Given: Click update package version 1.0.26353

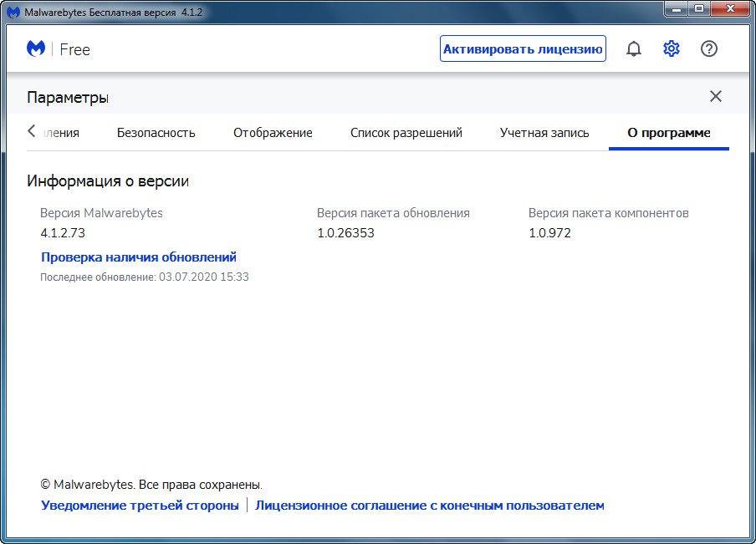Looking at the screenshot, I should click(x=345, y=233).
